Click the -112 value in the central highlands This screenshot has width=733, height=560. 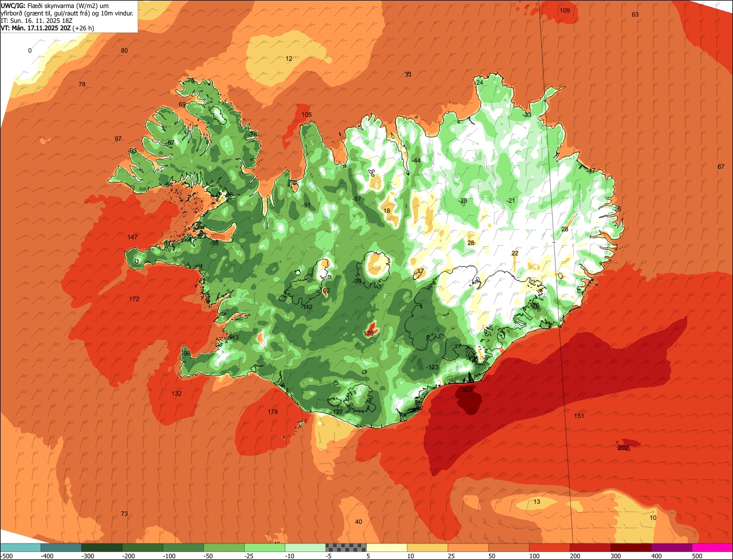tap(308, 307)
